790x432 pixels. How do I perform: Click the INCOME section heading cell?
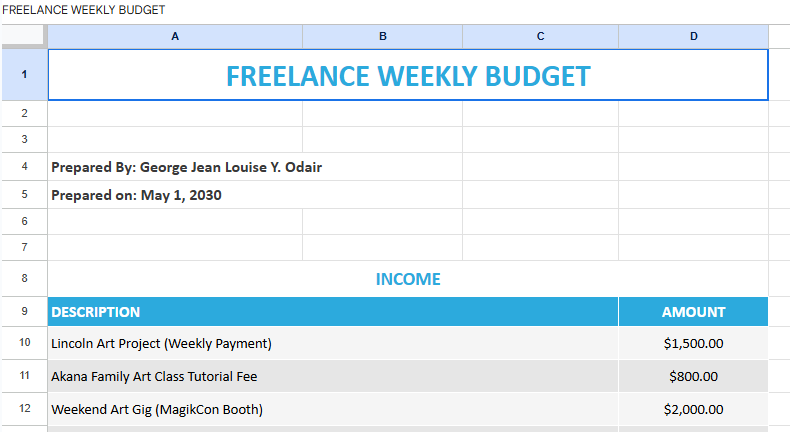click(408, 279)
